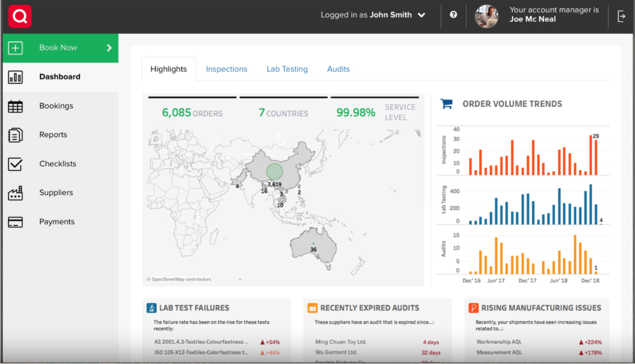
Task: Click the Book Now button
Action: pyautogui.click(x=58, y=48)
